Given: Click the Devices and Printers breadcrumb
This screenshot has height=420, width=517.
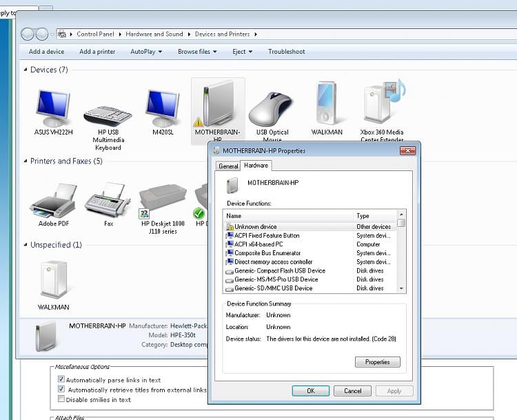Looking at the screenshot, I should point(222,34).
